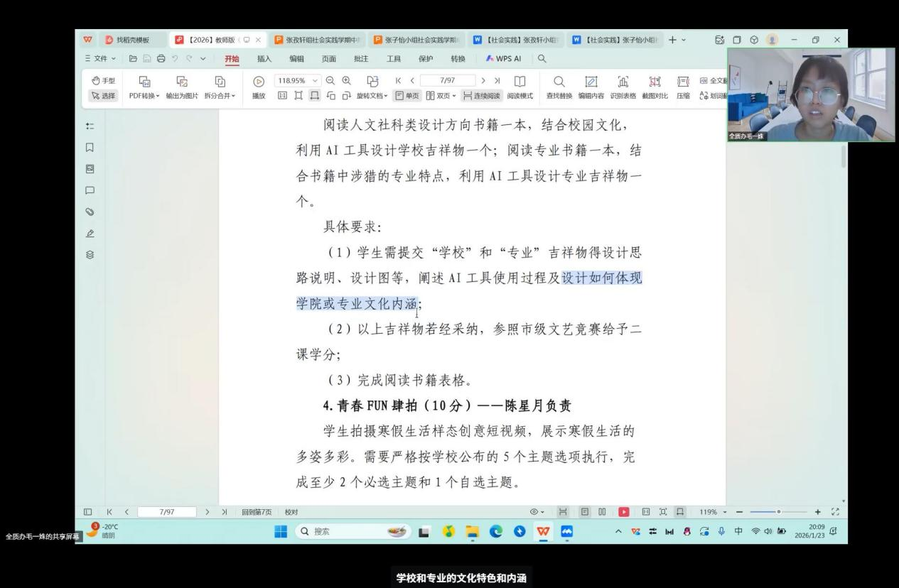Viewport: 899px width, 588px height.
Task: Click the zoom in magnifier icon
Action: tap(347, 81)
